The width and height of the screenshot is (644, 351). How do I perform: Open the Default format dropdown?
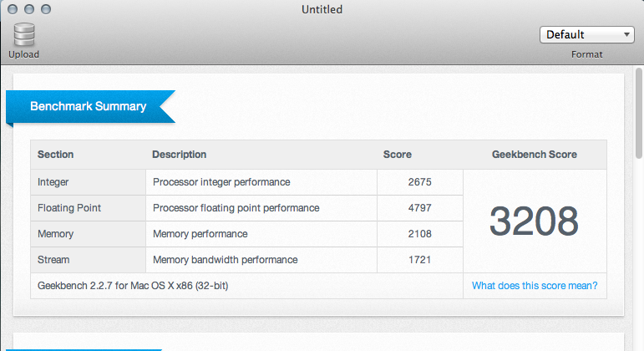tap(587, 34)
